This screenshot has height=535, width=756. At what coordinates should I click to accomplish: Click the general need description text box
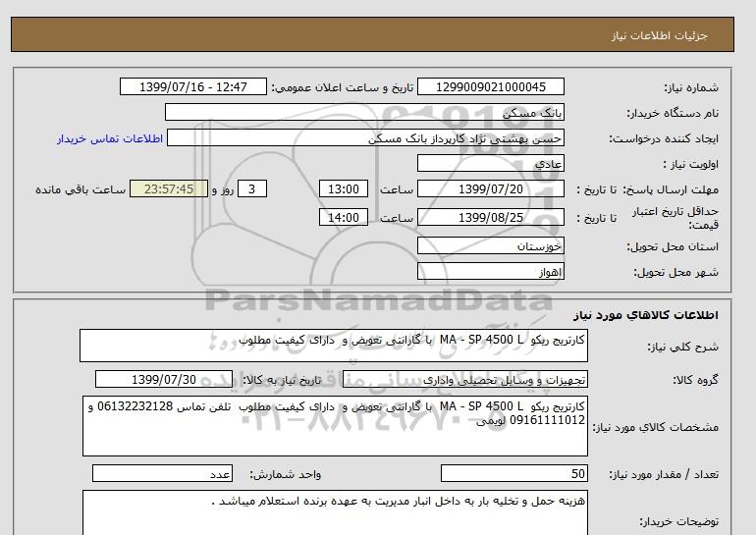(x=334, y=347)
